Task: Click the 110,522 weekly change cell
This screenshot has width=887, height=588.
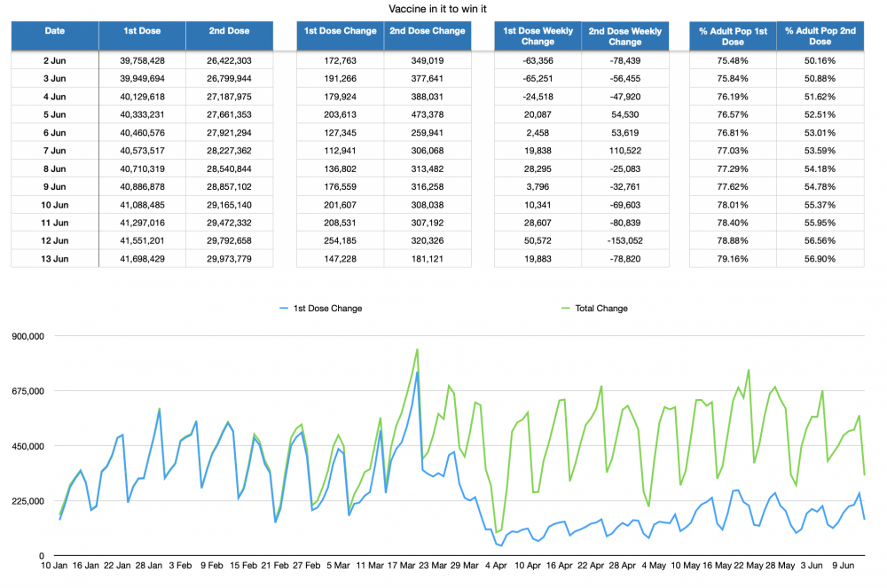Action: tap(625, 151)
